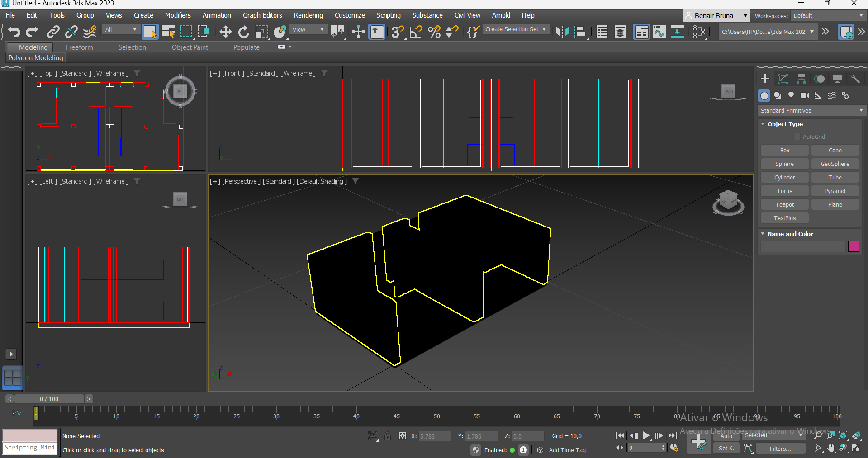This screenshot has height=458, width=868.
Task: Select the Cameras category icon
Action: (x=805, y=95)
